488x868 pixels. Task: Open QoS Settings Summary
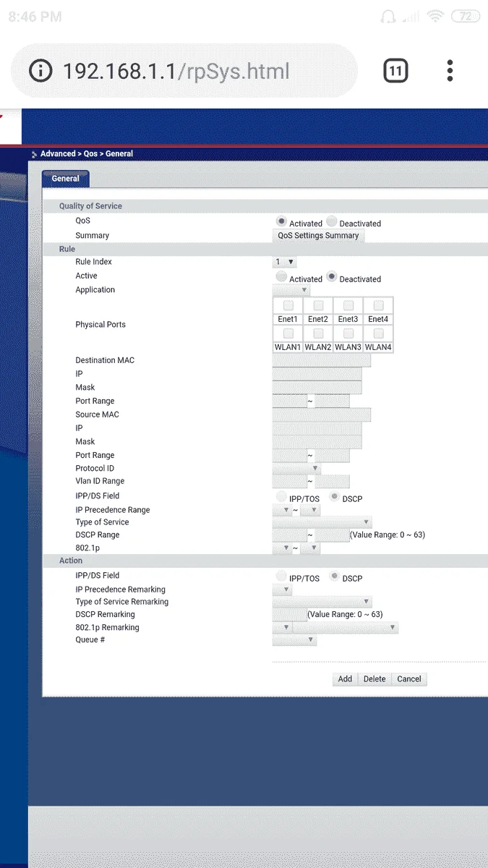pos(318,236)
